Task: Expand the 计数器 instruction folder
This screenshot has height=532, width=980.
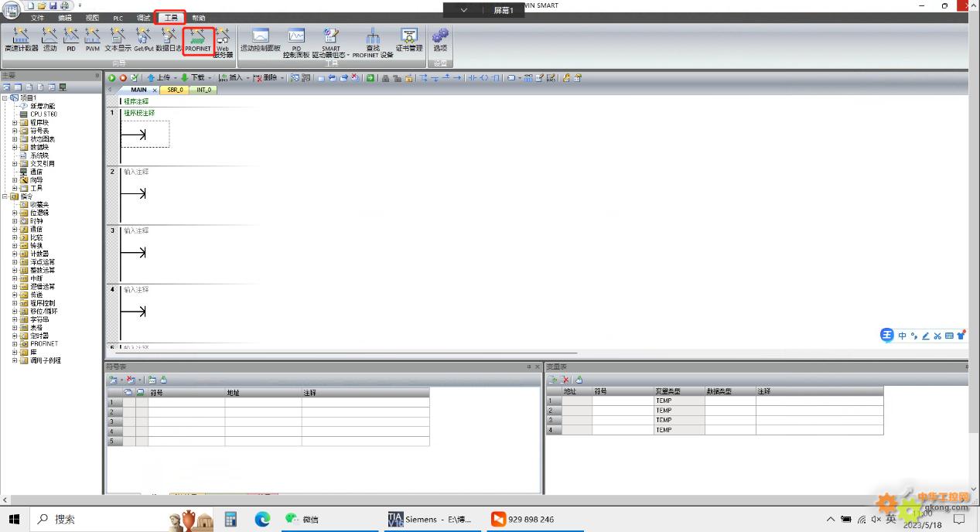Action: (x=15, y=254)
